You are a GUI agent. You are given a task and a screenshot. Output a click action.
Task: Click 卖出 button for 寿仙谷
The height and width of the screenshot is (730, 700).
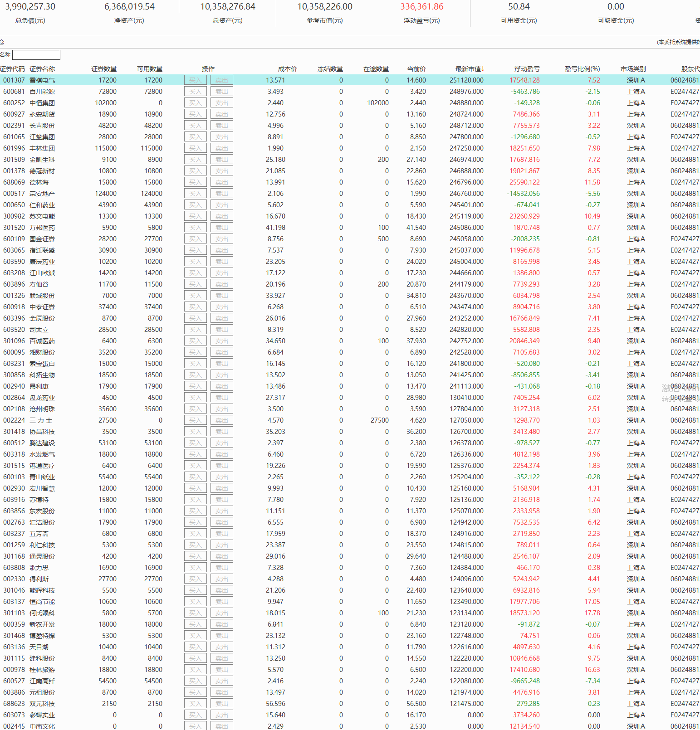(x=222, y=284)
